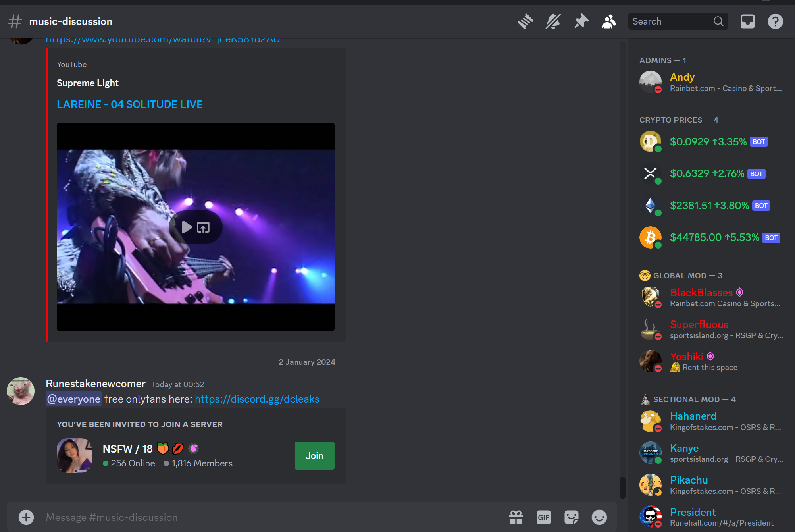Click Join button for NSFW server

coord(314,456)
